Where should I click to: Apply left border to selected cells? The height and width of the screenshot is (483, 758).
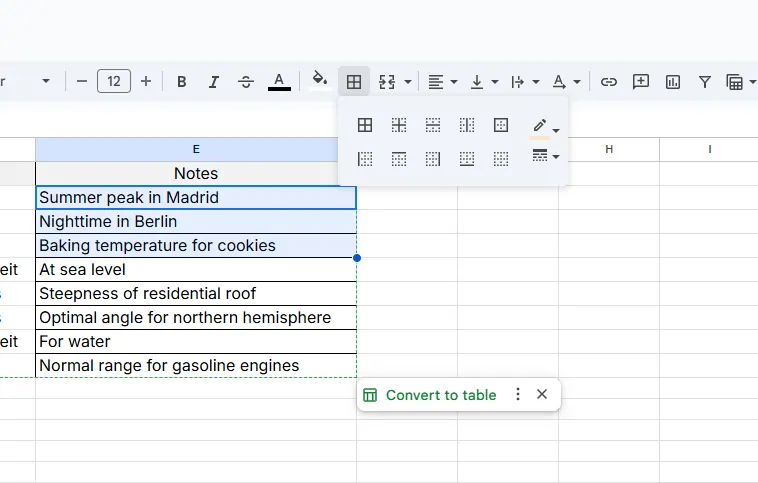(365, 159)
